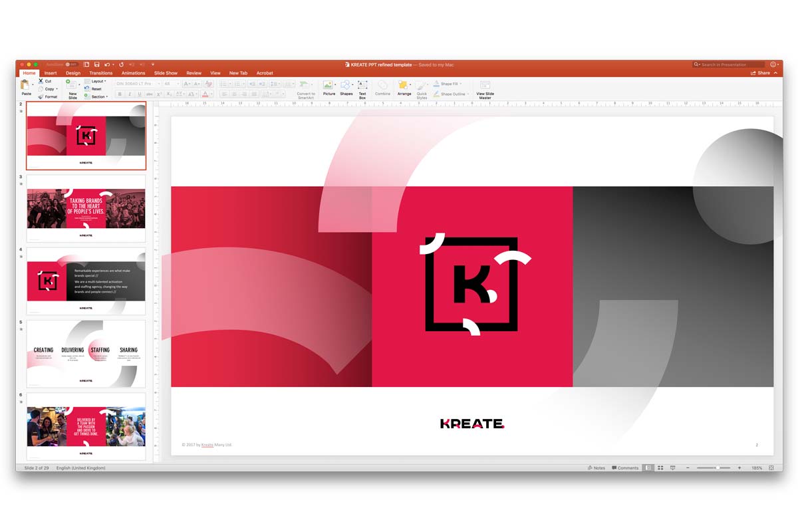Open the font size combo box
The width and height of the screenshot is (798, 532).
click(171, 84)
